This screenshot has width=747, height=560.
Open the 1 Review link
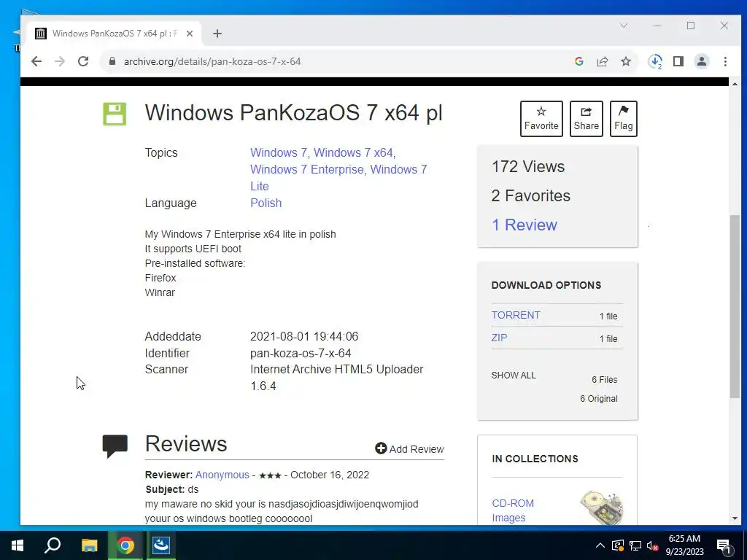point(524,225)
